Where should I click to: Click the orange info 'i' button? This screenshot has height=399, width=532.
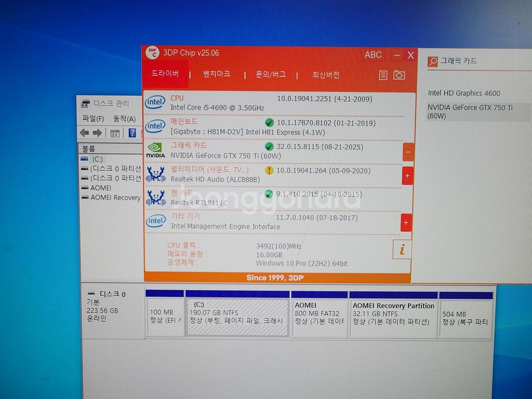[x=402, y=250]
